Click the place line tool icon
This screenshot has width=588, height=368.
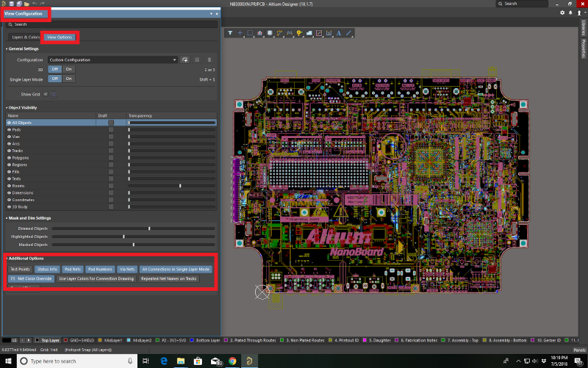click(349, 33)
